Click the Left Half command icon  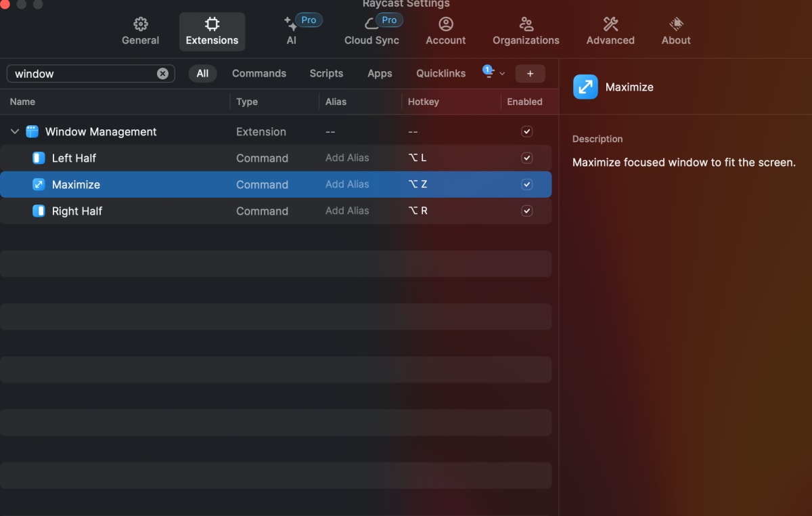(x=39, y=158)
